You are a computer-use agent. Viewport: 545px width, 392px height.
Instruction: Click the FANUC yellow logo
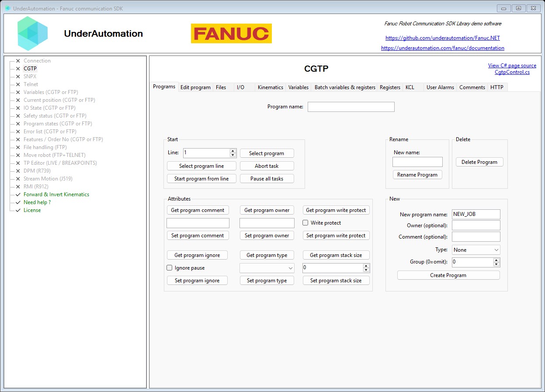pos(231,34)
